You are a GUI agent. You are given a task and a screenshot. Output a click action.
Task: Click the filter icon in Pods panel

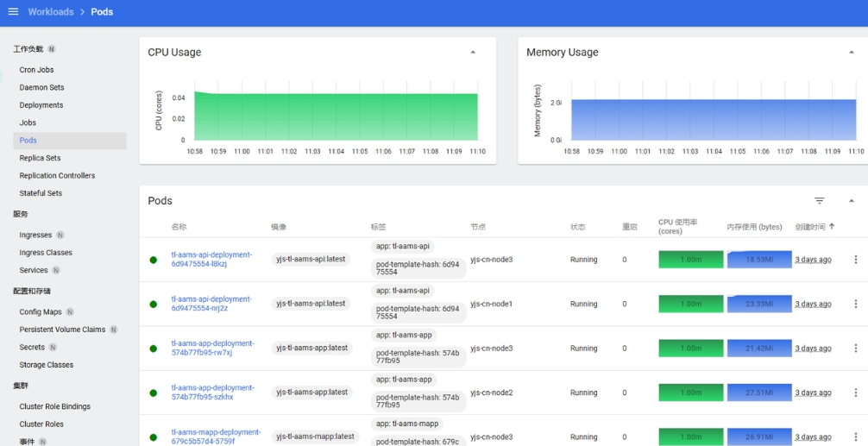coord(819,201)
